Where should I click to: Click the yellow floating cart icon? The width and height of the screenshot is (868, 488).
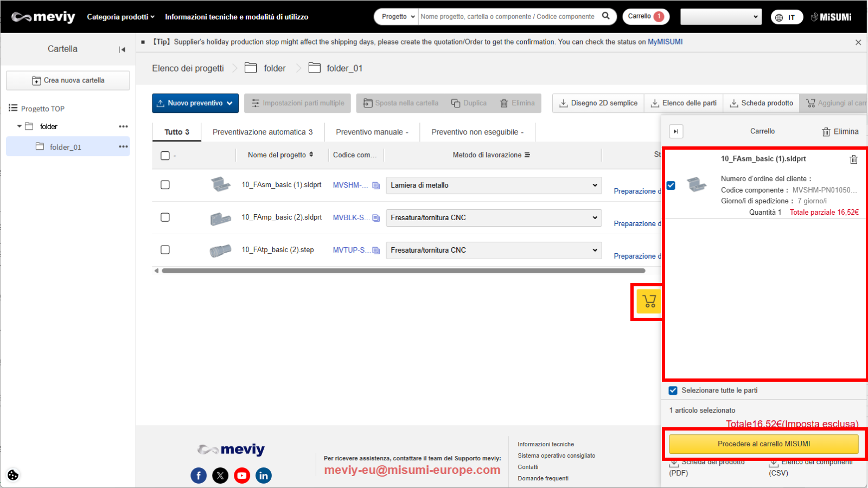point(649,301)
